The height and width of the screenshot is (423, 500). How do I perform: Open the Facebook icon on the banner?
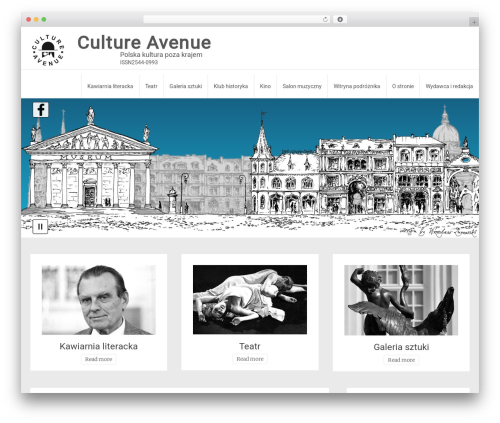[41, 110]
